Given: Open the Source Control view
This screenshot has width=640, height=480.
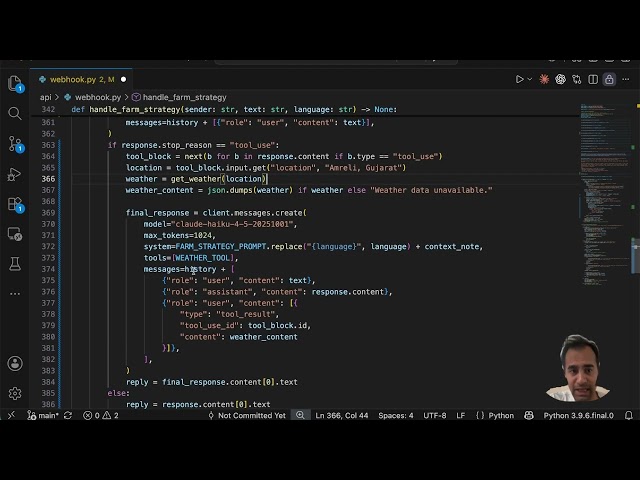Looking at the screenshot, I should [x=15, y=144].
